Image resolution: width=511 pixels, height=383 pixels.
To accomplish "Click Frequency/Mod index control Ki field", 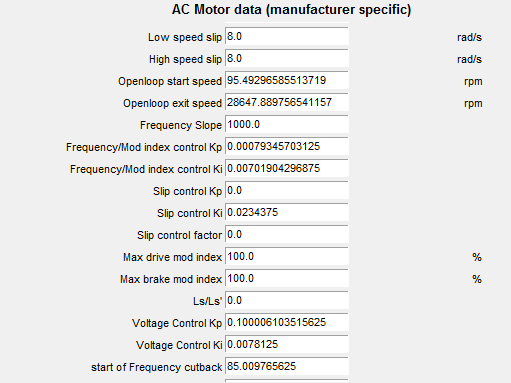I will 287,168.
